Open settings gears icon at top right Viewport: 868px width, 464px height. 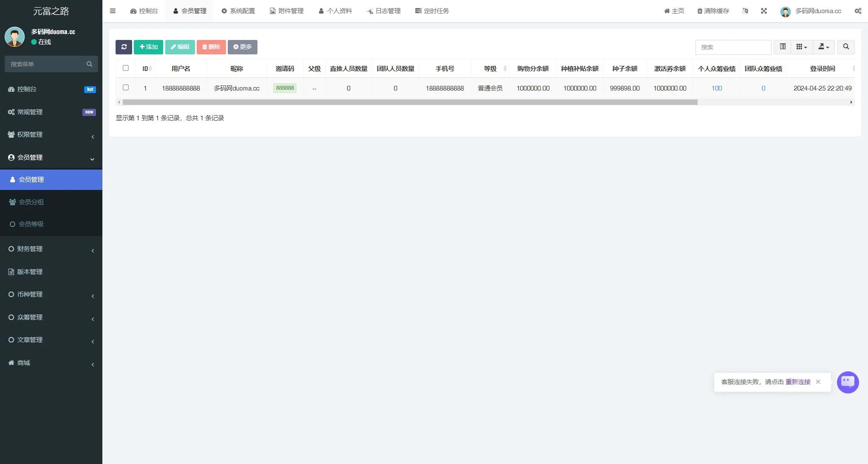[858, 11]
